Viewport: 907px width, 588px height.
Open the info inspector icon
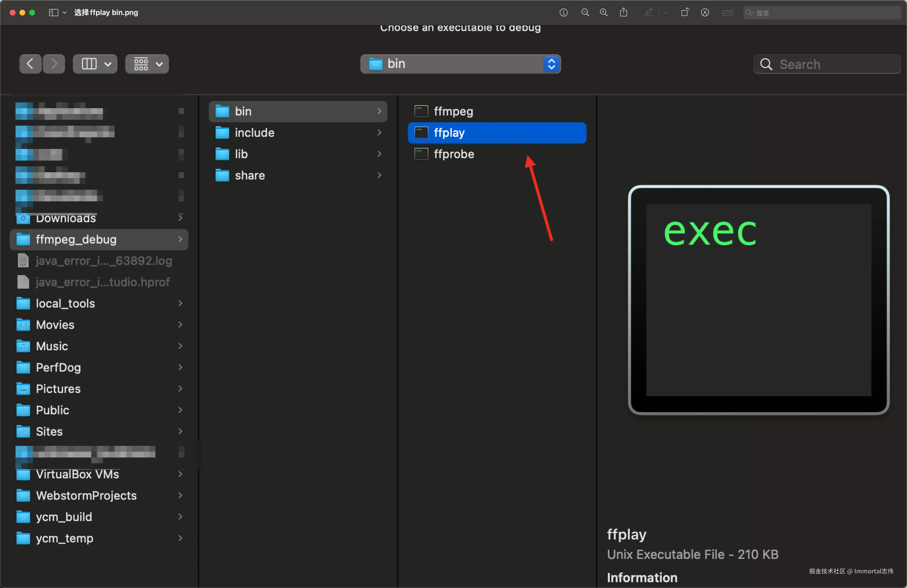[x=563, y=13]
